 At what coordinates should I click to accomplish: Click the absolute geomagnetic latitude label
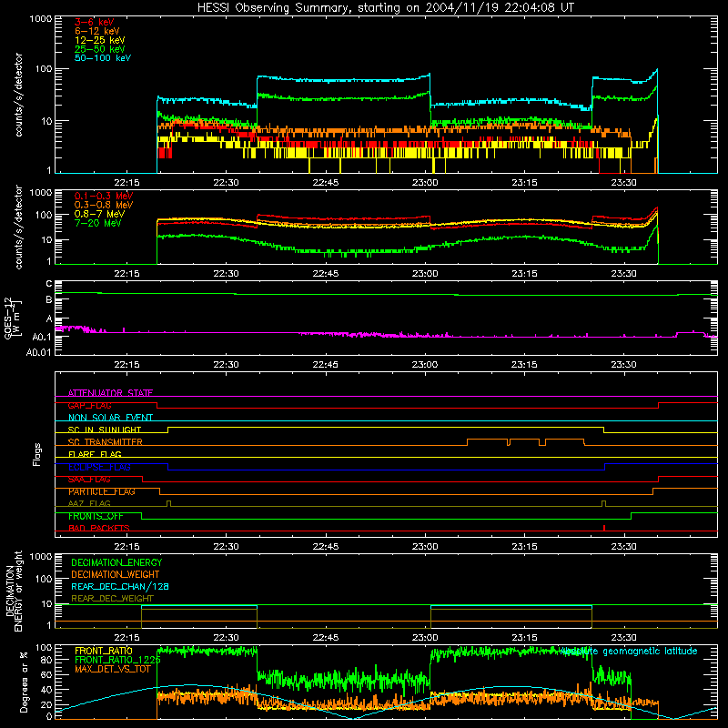point(630,651)
